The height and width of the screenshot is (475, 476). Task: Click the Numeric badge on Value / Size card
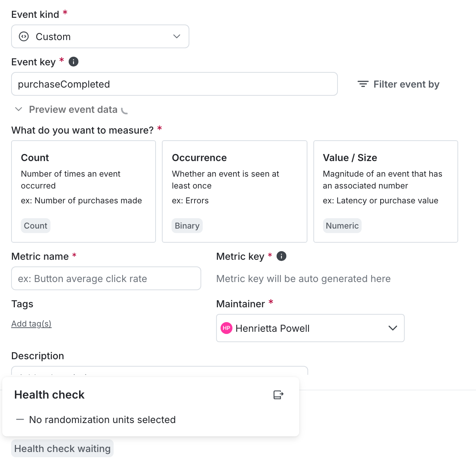tap(342, 225)
